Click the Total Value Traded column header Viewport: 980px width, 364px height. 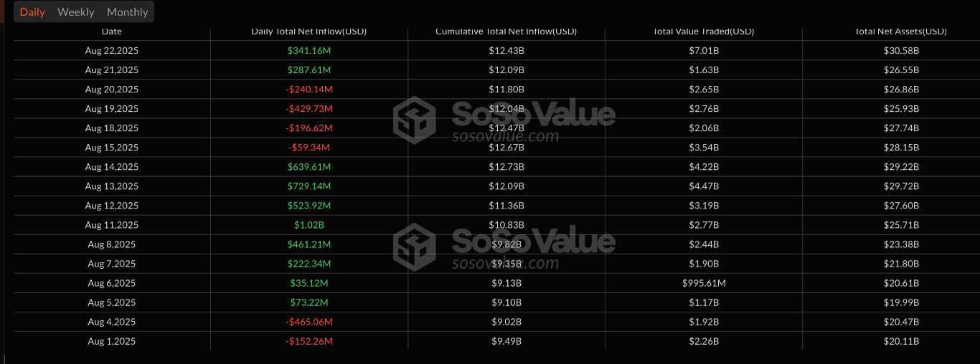click(x=704, y=32)
